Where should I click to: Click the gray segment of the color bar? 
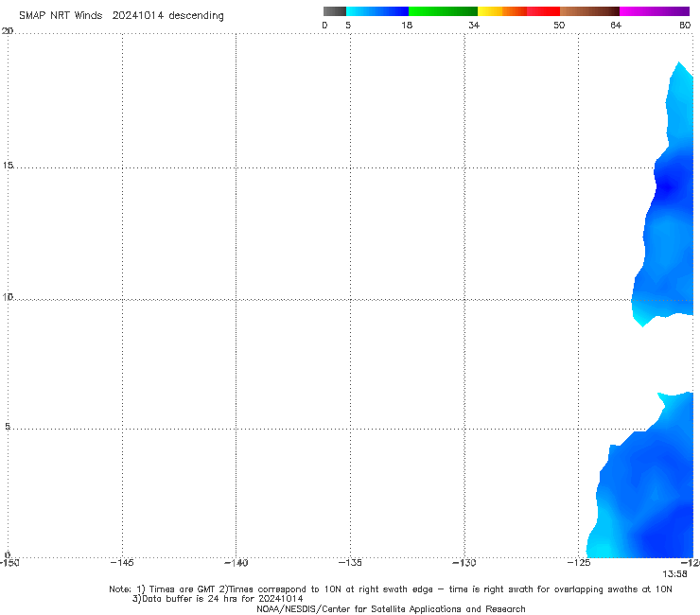[x=335, y=11]
